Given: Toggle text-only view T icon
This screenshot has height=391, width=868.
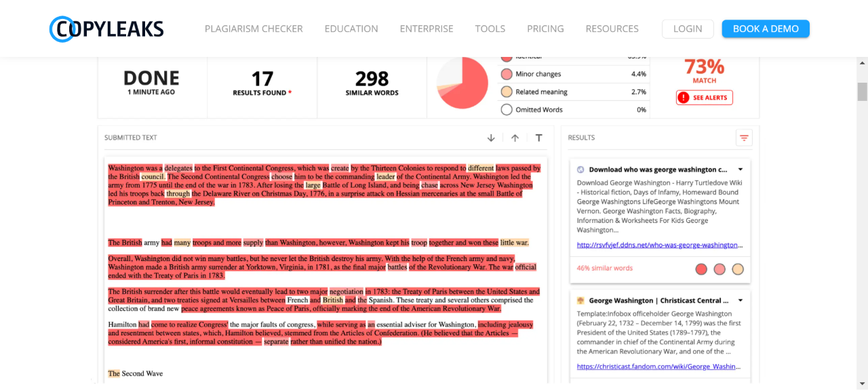Looking at the screenshot, I should point(538,138).
